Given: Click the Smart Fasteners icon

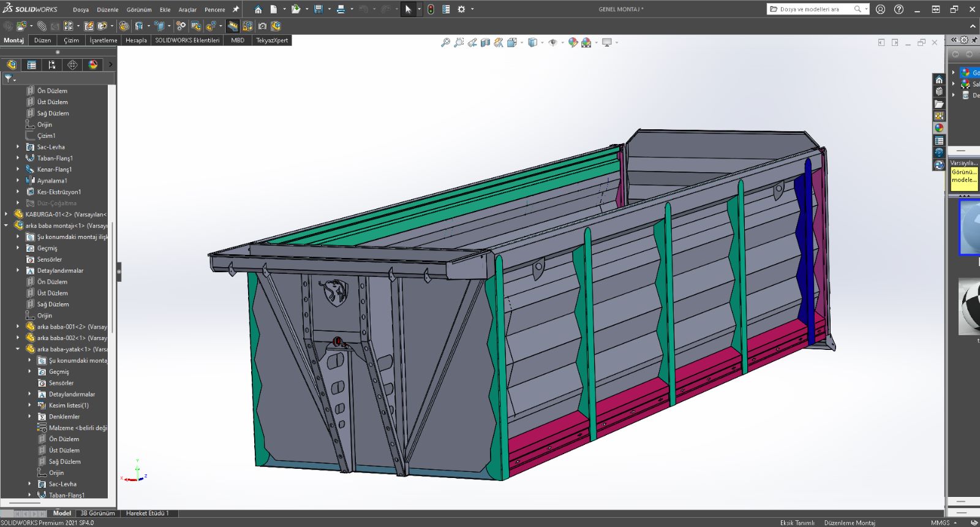Looking at the screenshot, I should coord(89,26).
